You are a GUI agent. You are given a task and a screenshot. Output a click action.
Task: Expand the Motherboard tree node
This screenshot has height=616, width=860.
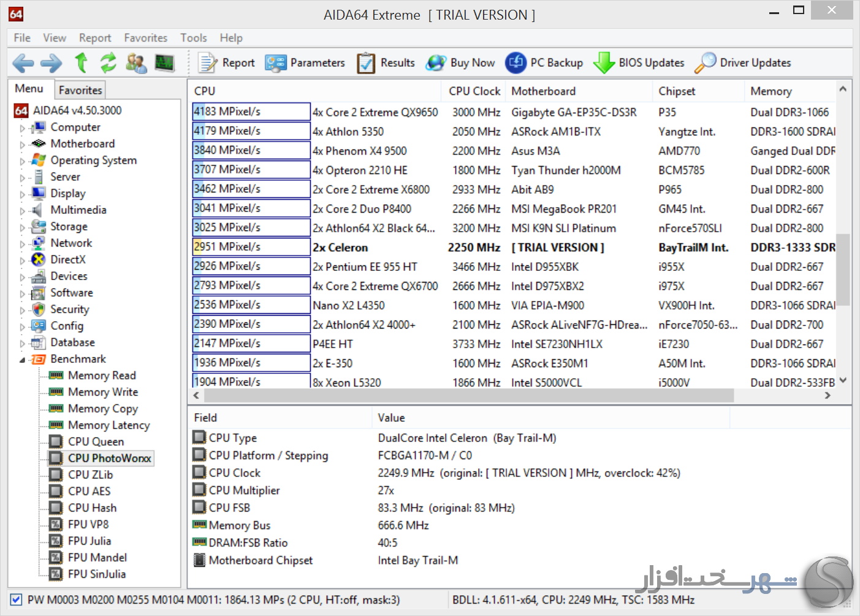click(23, 145)
